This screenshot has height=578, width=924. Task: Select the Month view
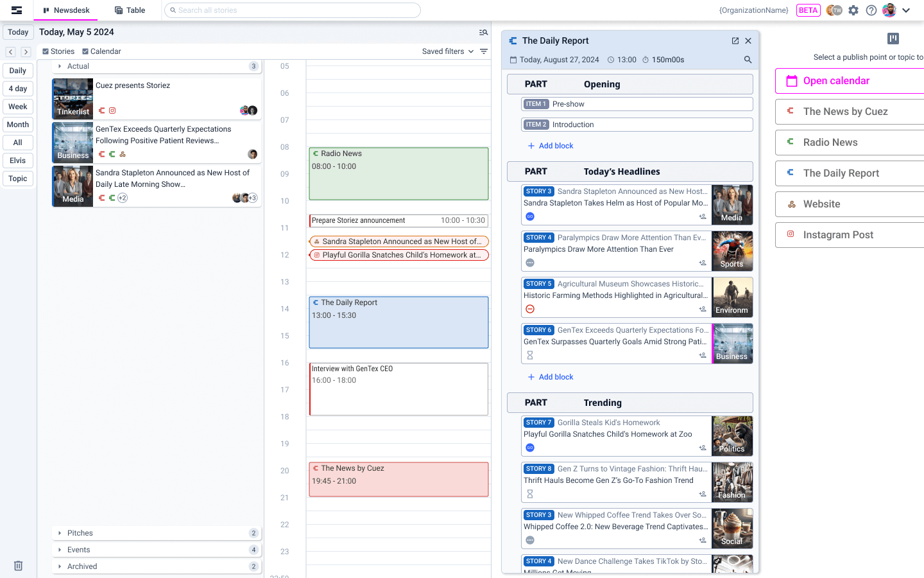click(x=18, y=125)
